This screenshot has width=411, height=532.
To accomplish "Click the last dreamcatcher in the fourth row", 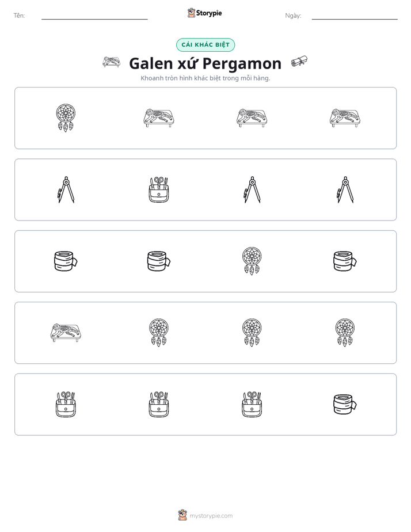I will [x=345, y=333].
